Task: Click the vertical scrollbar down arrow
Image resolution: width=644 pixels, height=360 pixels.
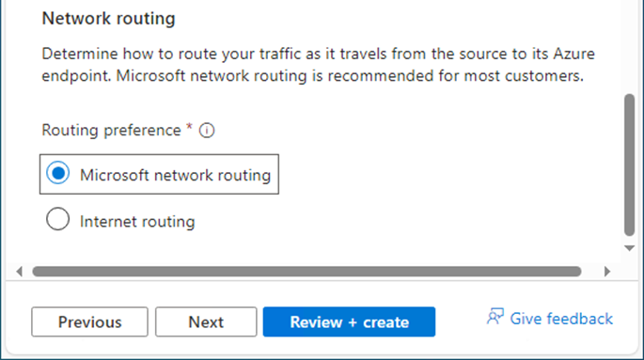Action: tap(629, 248)
